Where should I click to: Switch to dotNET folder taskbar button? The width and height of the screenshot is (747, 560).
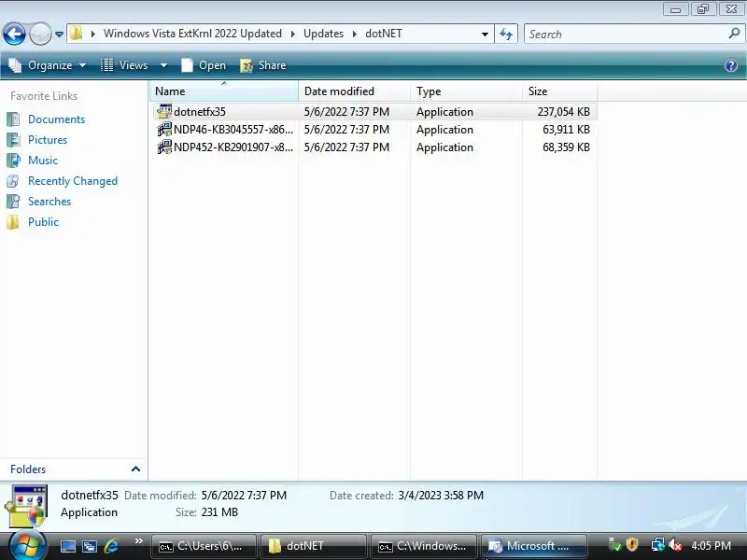(x=314, y=546)
